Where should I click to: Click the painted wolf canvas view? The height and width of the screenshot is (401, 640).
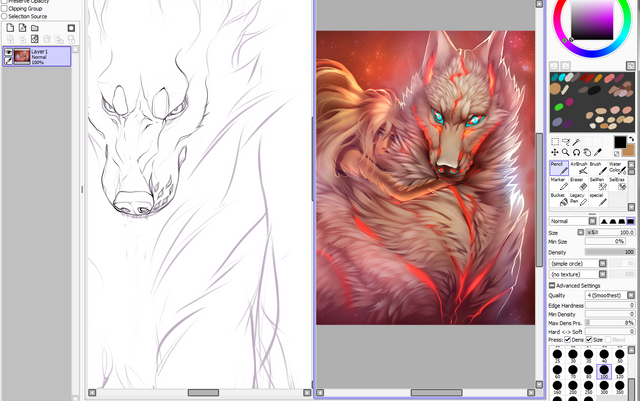click(x=425, y=178)
